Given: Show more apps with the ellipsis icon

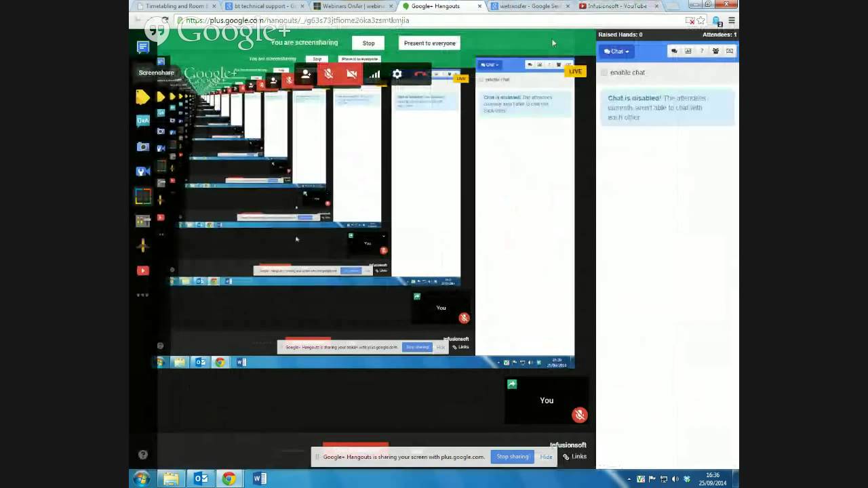Looking at the screenshot, I should point(142,295).
